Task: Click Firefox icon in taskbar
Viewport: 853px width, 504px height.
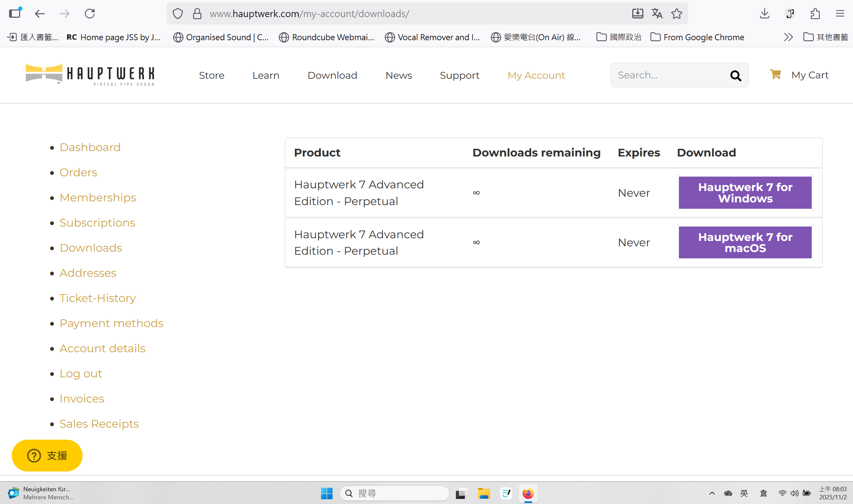Action: 528,493
